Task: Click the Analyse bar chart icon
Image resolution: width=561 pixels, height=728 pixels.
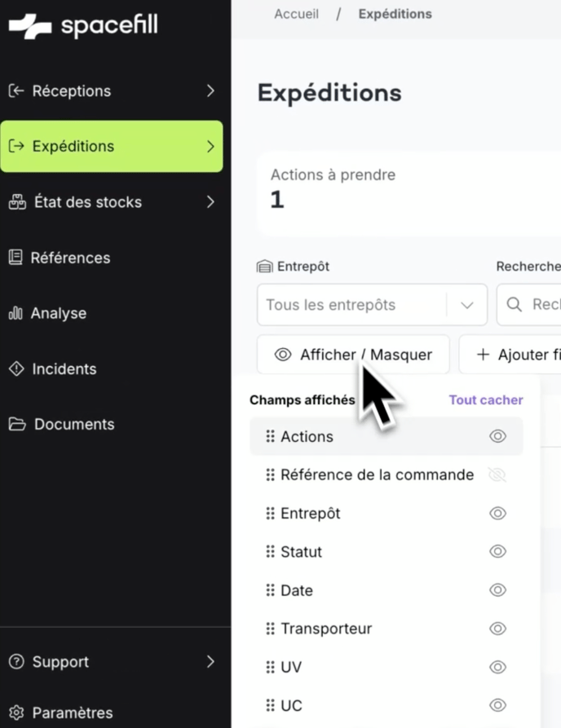Action: (x=15, y=313)
